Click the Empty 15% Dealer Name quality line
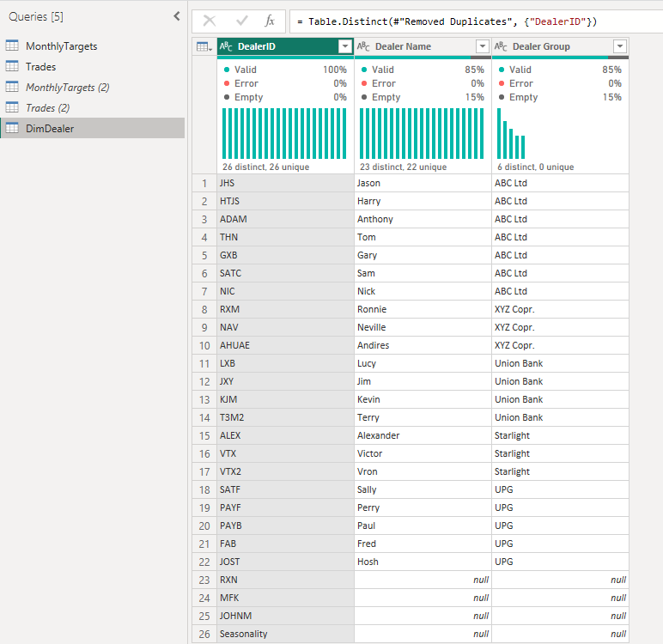663x644 pixels. (423, 97)
